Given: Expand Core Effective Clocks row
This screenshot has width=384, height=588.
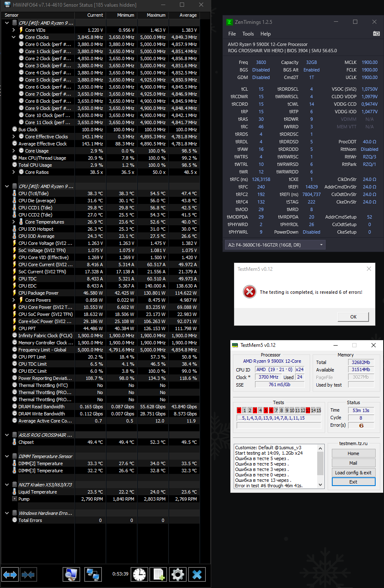Looking at the screenshot, I should (14, 137).
